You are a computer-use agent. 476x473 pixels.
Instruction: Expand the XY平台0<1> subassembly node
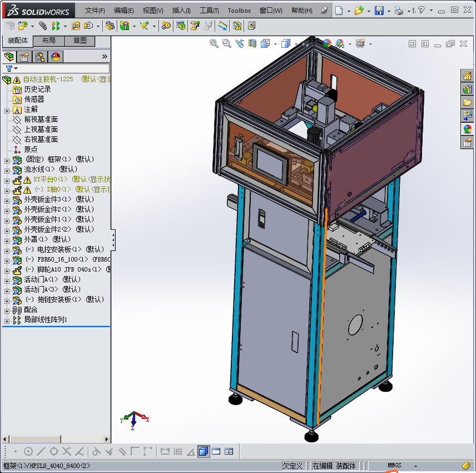click(x=7, y=181)
